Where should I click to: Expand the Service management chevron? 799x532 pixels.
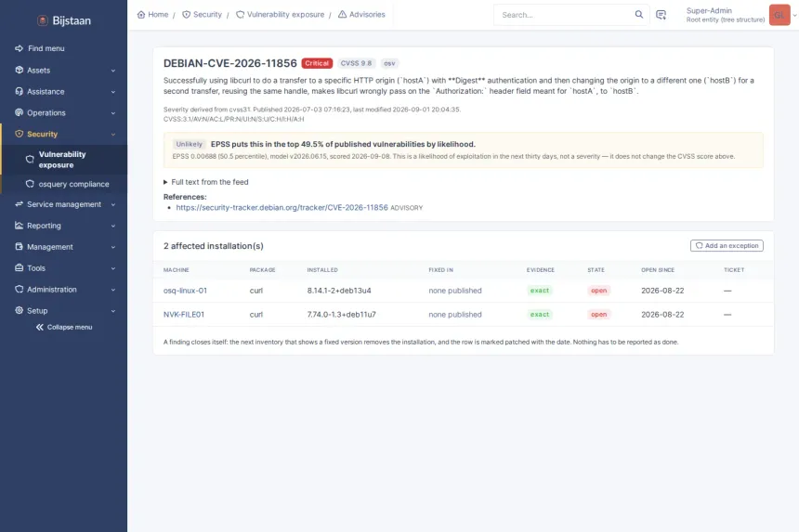(x=113, y=204)
